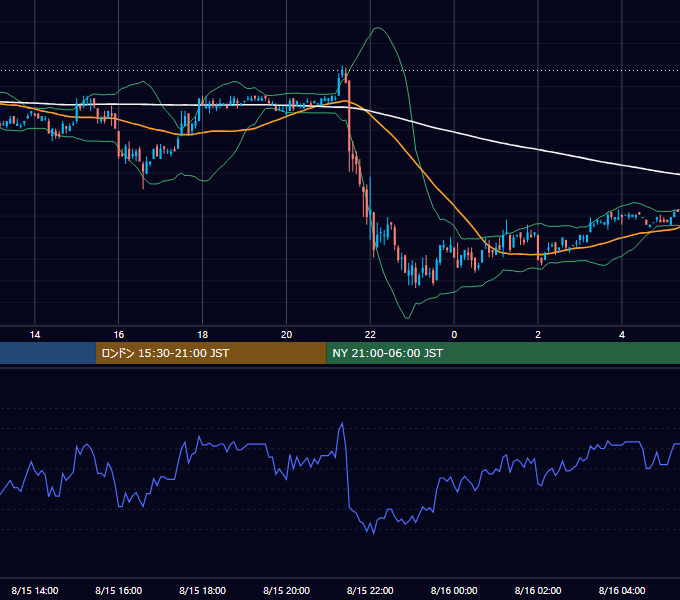The width and height of the screenshot is (680, 600).
Task: Click the 8/15 18:00 date label
Action: (203, 590)
